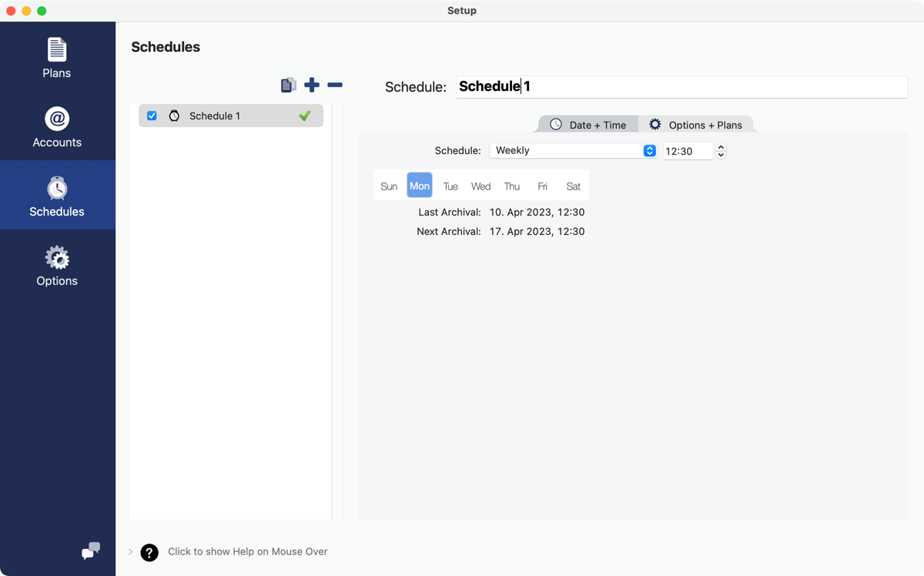Open the Plans section in sidebar
This screenshot has height=576, width=924.
point(57,59)
